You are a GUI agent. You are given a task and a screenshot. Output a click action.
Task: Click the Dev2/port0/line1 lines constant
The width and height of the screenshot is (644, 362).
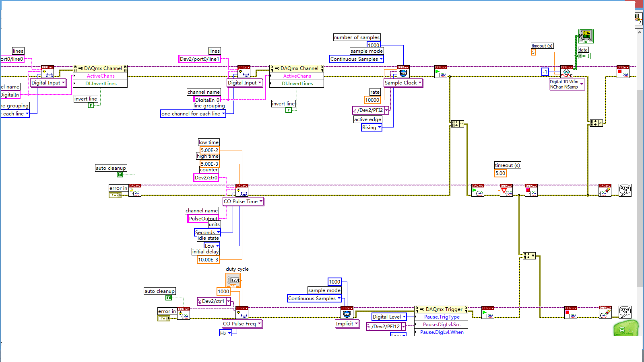[x=200, y=59]
